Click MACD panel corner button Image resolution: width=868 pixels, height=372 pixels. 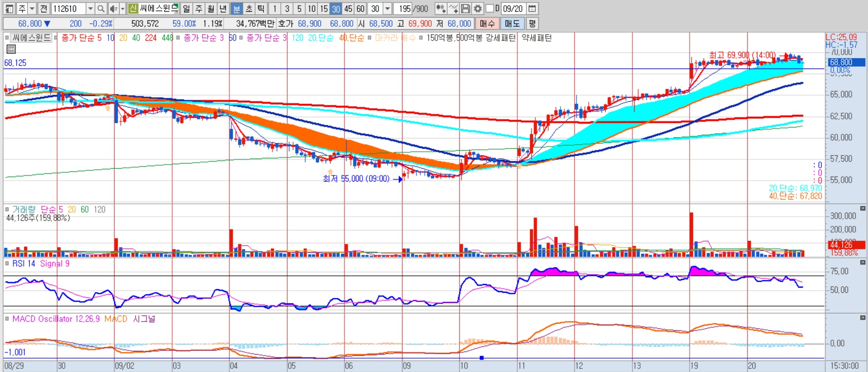coord(862,318)
